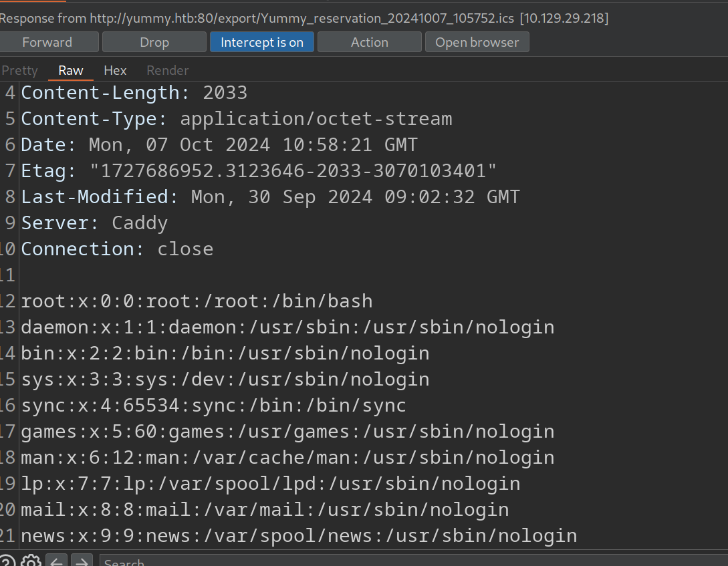Click the sys:x:3:3 passwd line
Image resolution: width=728 pixels, height=566 pixels.
226,380
